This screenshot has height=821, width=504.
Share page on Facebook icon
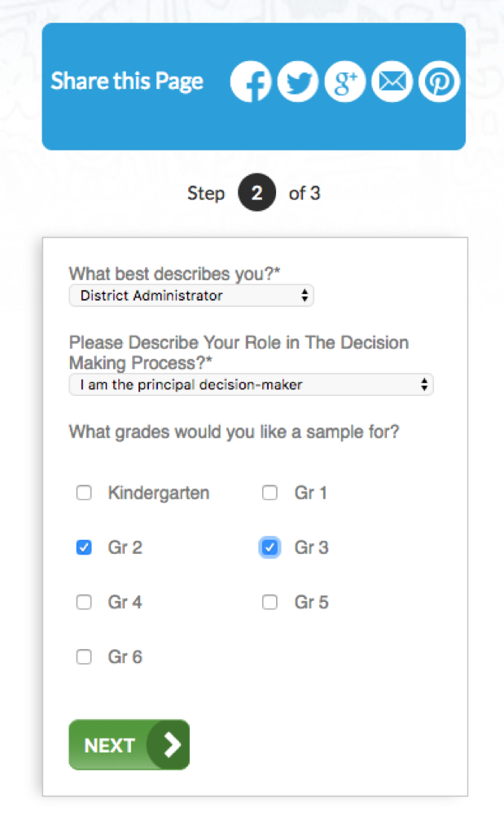251,82
